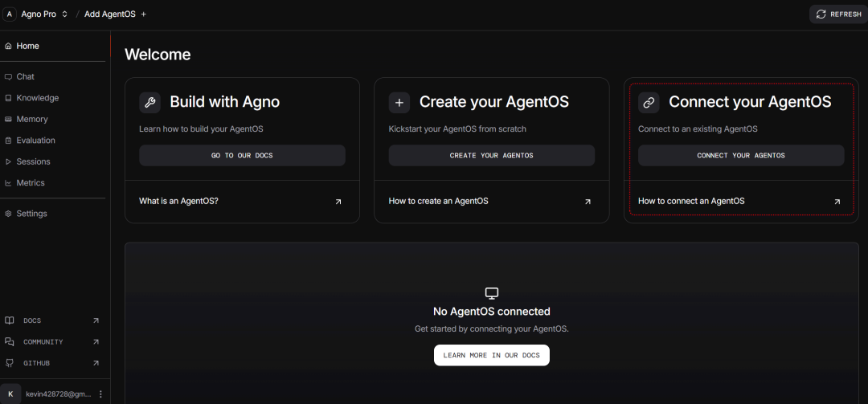This screenshot has height=404, width=868.
Task: Click the link icon beside Connect your AgentOS
Action: click(x=649, y=102)
